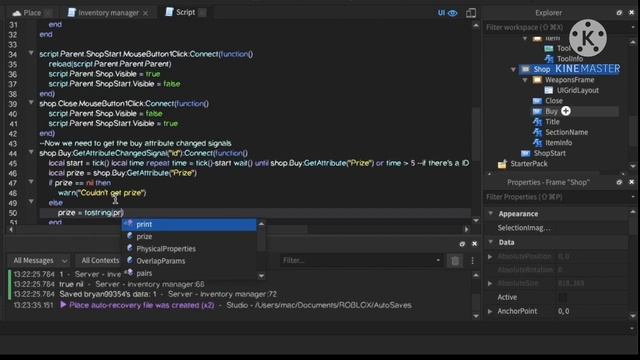Undock the output panel
Viewport: 640px width, 360px height.
[x=462, y=244]
